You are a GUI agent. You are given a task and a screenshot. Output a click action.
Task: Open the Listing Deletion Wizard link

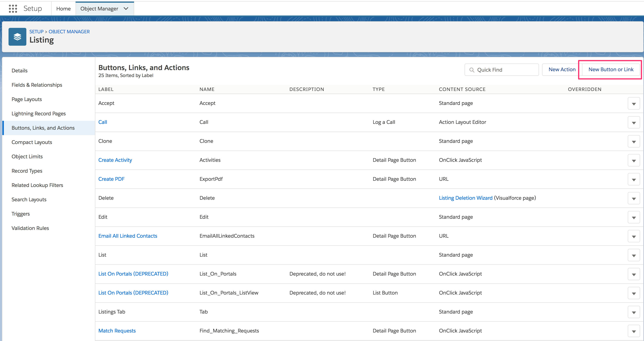466,198
